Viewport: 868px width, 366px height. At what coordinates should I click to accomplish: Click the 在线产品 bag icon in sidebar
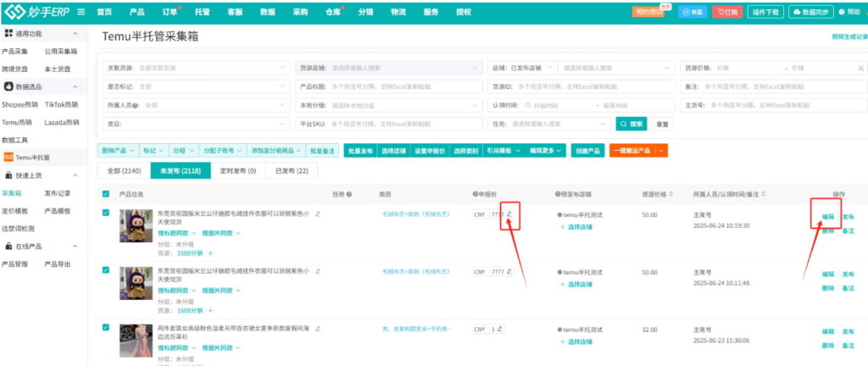click(x=8, y=246)
